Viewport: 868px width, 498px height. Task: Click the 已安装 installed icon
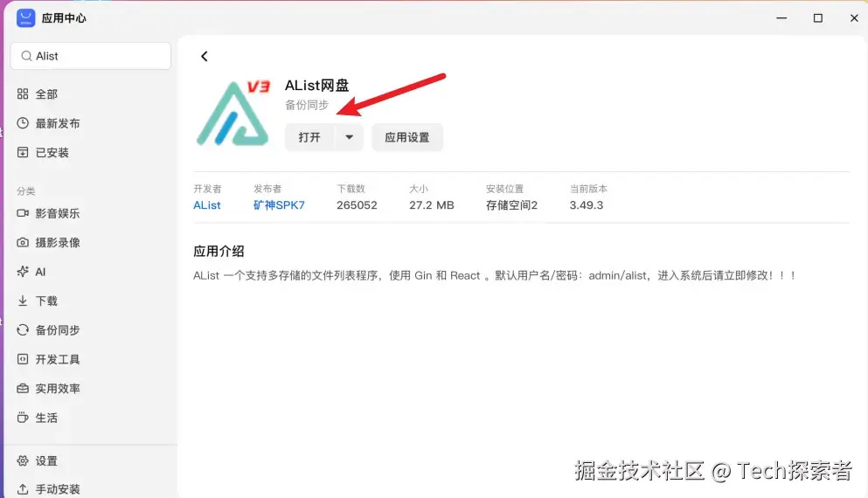tap(23, 152)
